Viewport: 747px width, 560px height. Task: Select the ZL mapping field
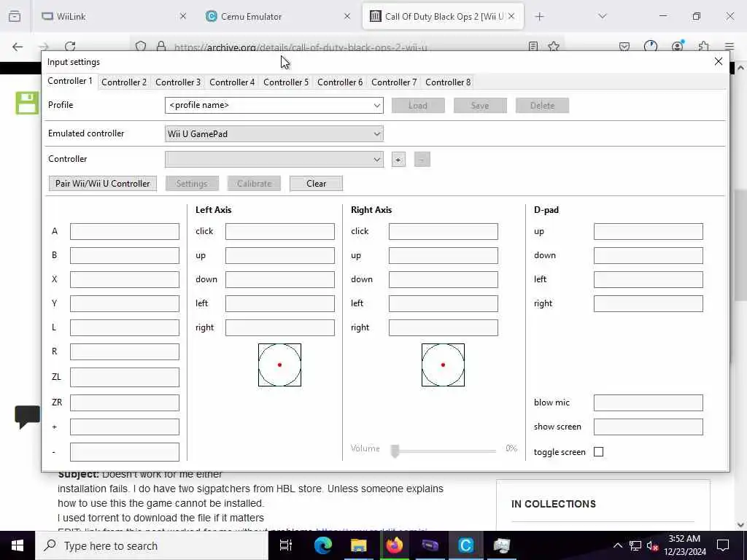[x=125, y=377]
